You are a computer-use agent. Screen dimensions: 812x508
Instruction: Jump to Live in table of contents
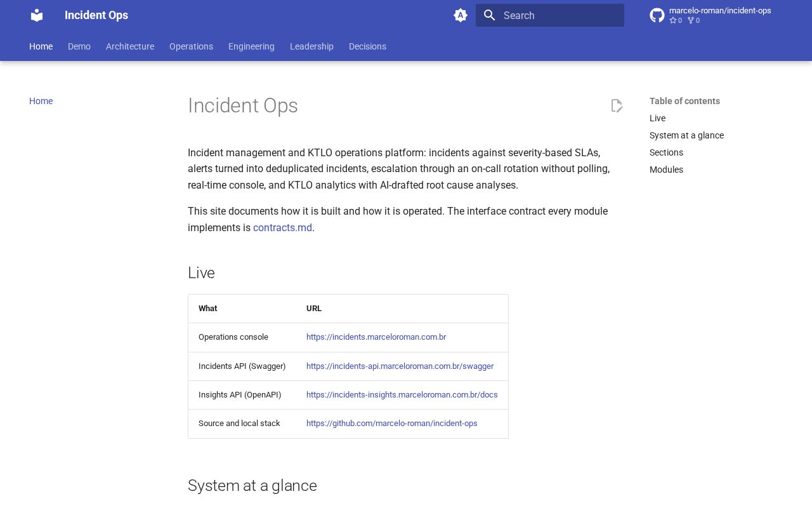pyautogui.click(x=657, y=118)
